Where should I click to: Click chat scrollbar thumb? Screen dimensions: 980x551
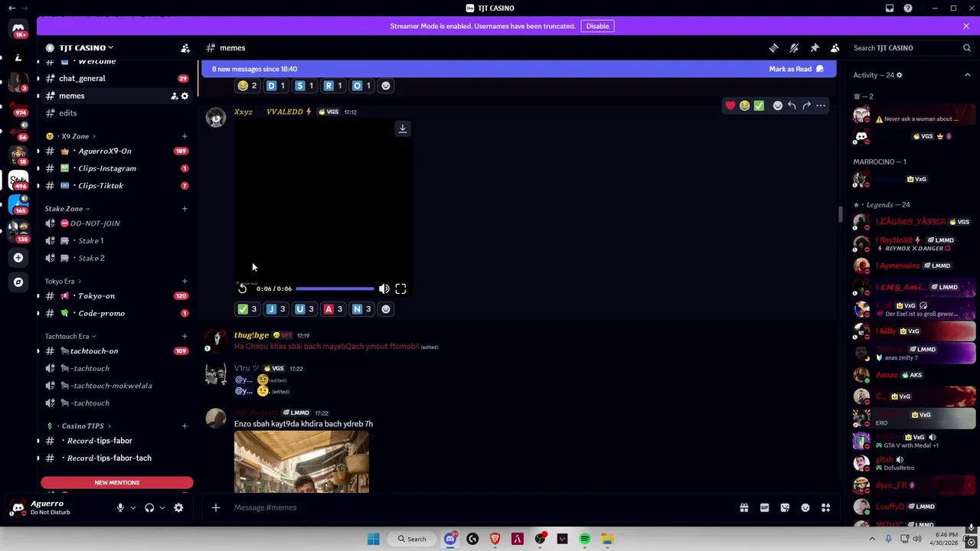(x=840, y=214)
